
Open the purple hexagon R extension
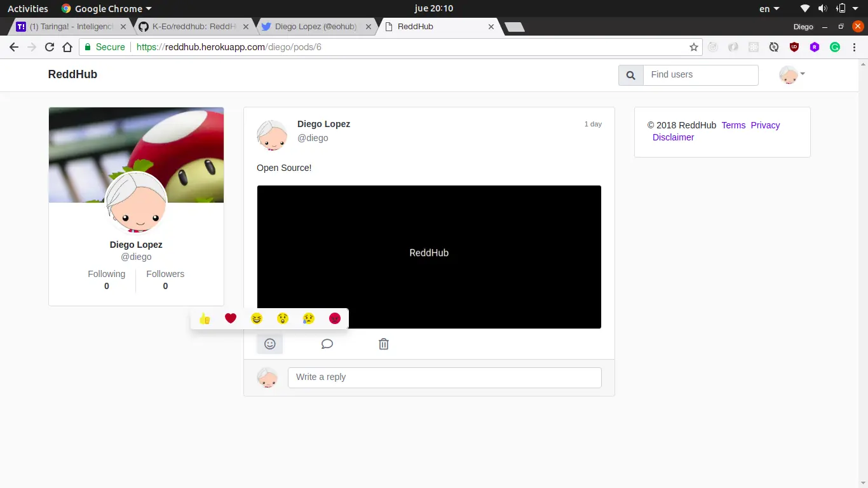[815, 47]
